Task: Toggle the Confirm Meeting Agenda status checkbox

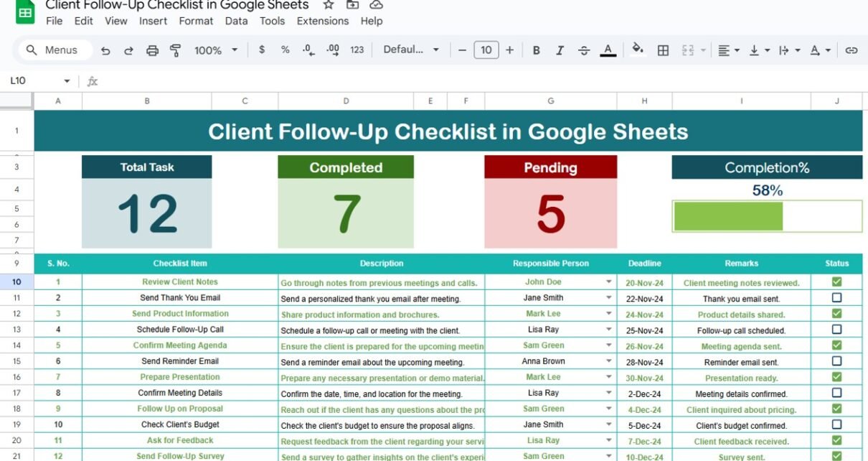Action: click(x=836, y=345)
